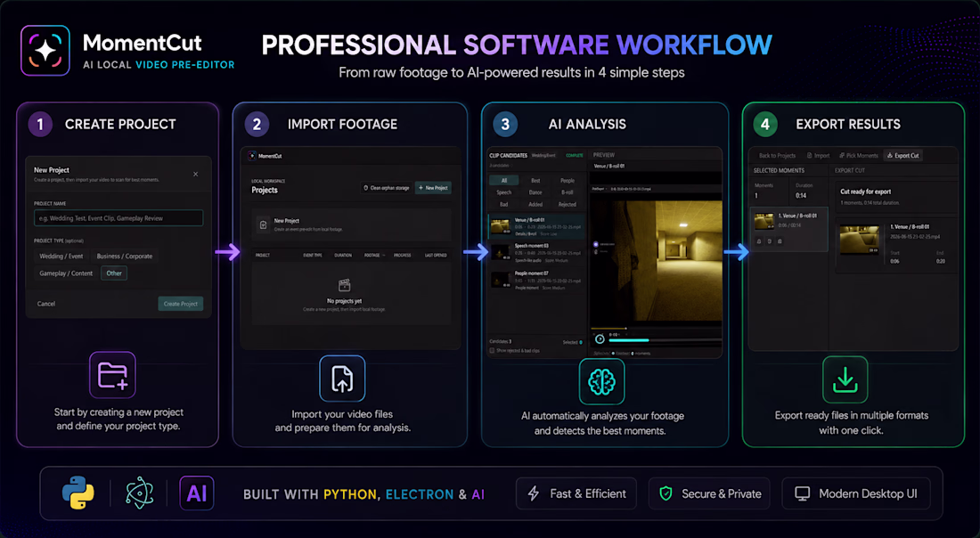Click the middle action icon under Venue / B-roll 01

(770, 241)
